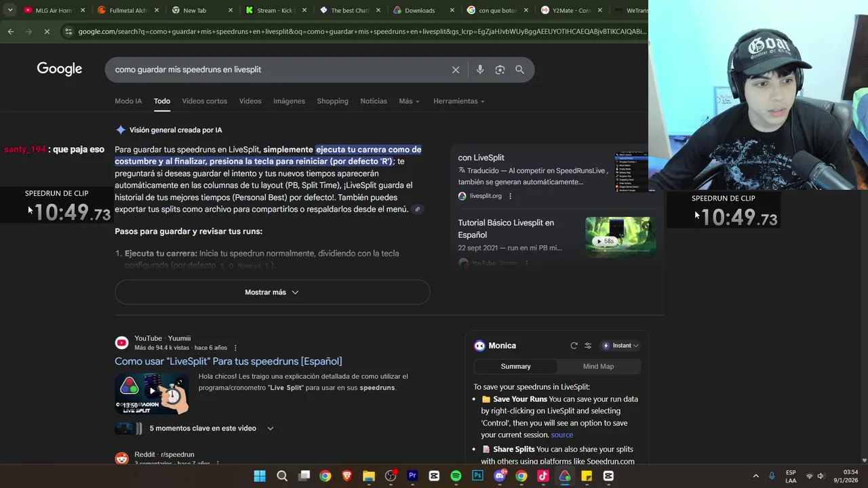Open Tutorial Básico Livesplit en Español result

point(506,228)
